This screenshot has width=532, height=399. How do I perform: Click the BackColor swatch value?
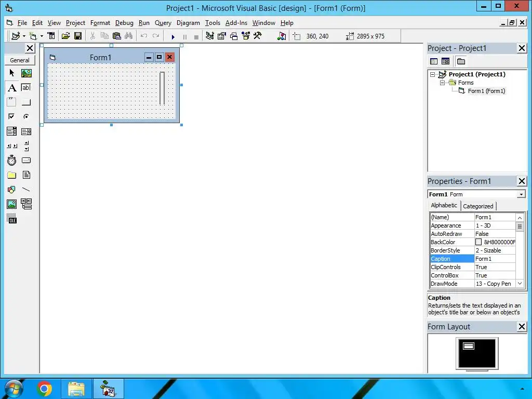(478, 242)
